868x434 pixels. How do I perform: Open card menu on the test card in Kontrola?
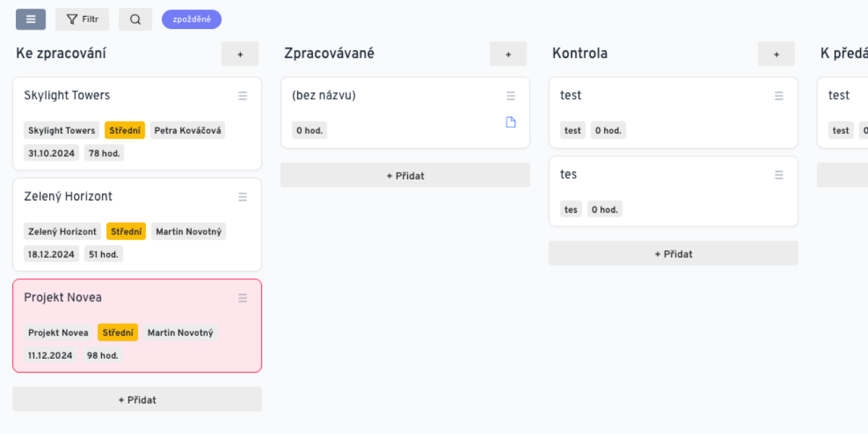tap(778, 95)
